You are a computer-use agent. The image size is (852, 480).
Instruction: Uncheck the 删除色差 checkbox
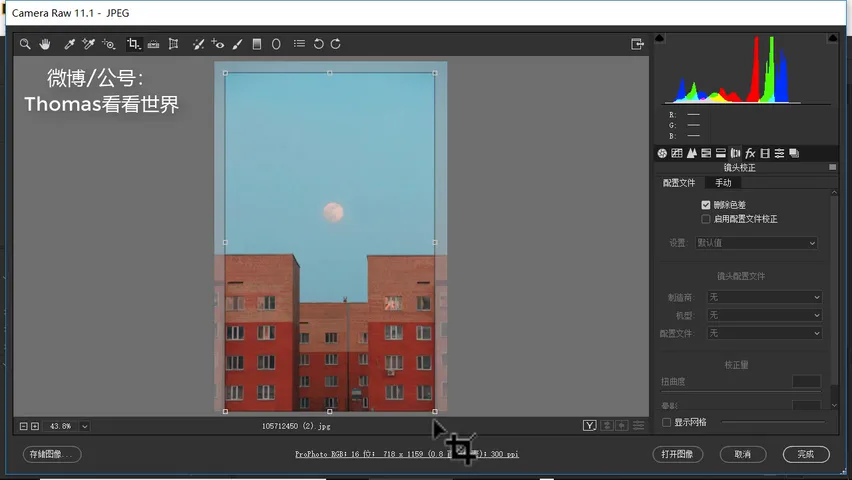tap(706, 205)
